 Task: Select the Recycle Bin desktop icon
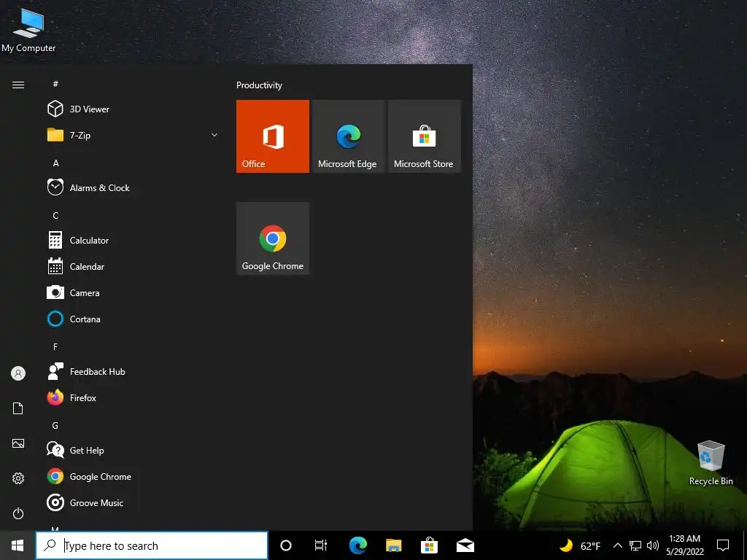(x=711, y=463)
